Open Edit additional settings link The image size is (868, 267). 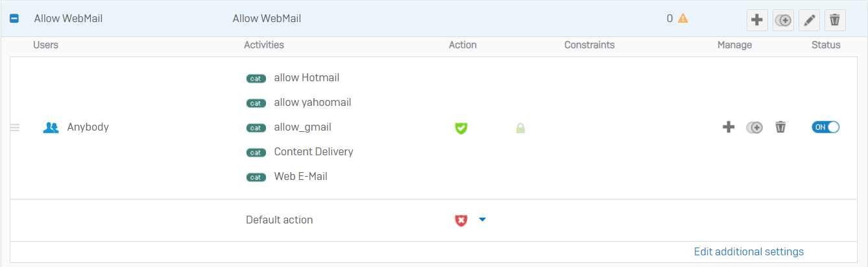[x=749, y=251]
